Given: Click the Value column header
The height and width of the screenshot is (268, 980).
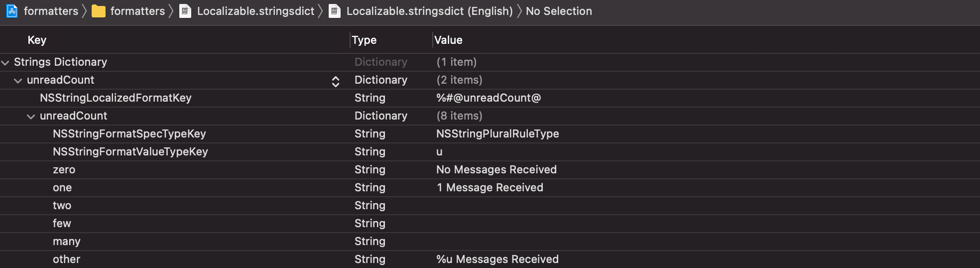Looking at the screenshot, I should (x=448, y=40).
